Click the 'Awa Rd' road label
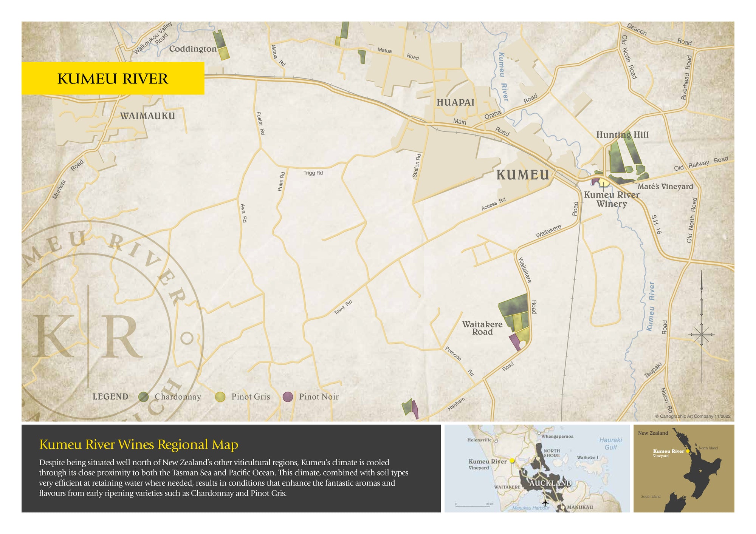Image resolution: width=756 pixels, height=534 pixels. pyautogui.click(x=243, y=213)
